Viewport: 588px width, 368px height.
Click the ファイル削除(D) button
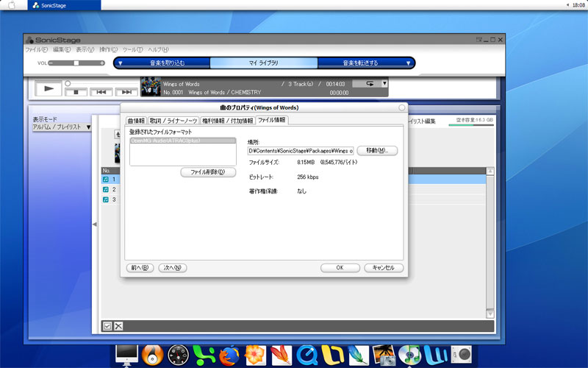208,172
